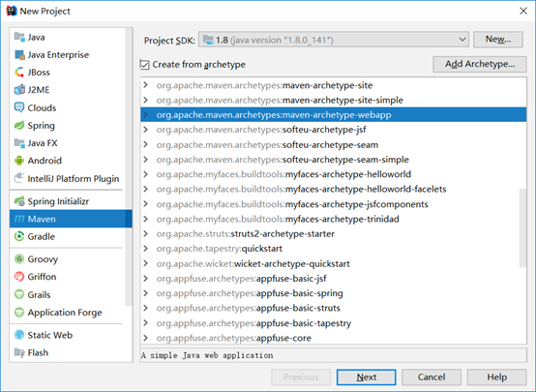Image resolution: width=536 pixels, height=392 pixels.
Task: Close the New Project dialog
Action: 523,11
